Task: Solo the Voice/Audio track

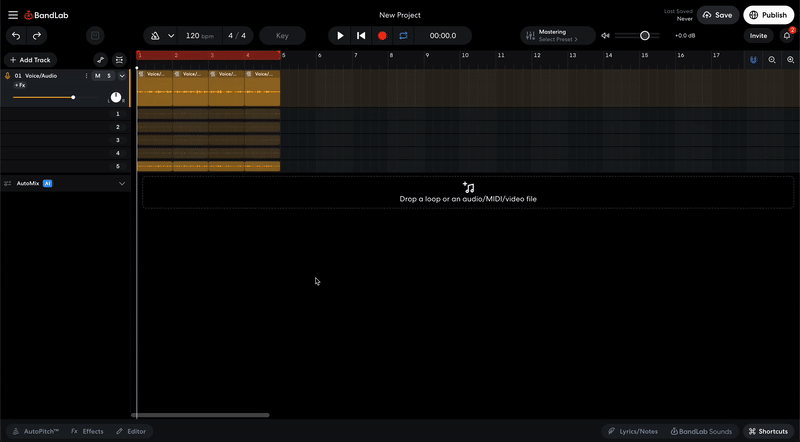Action: 108,76
